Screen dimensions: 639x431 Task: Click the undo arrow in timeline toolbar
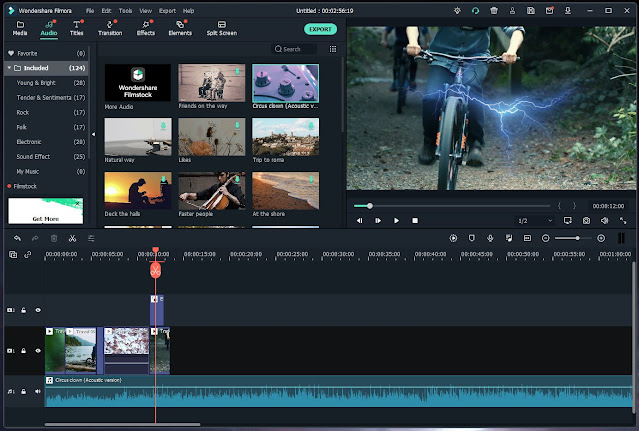pyautogui.click(x=17, y=238)
